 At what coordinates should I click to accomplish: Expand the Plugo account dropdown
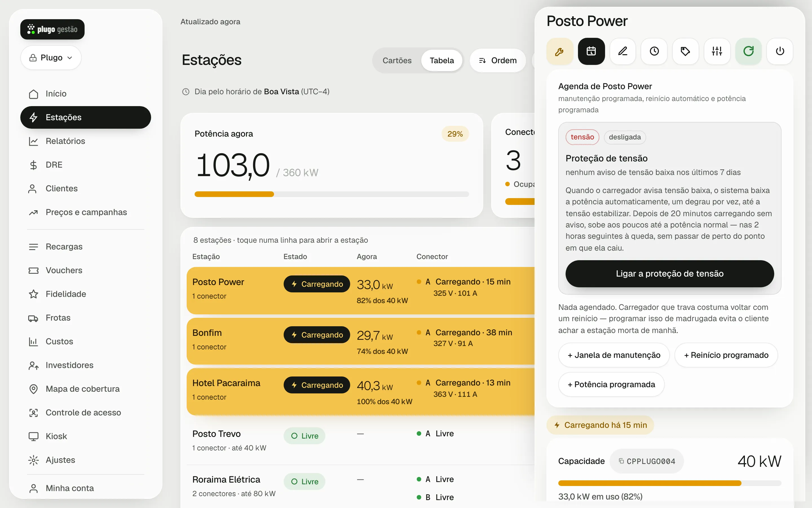click(x=51, y=58)
